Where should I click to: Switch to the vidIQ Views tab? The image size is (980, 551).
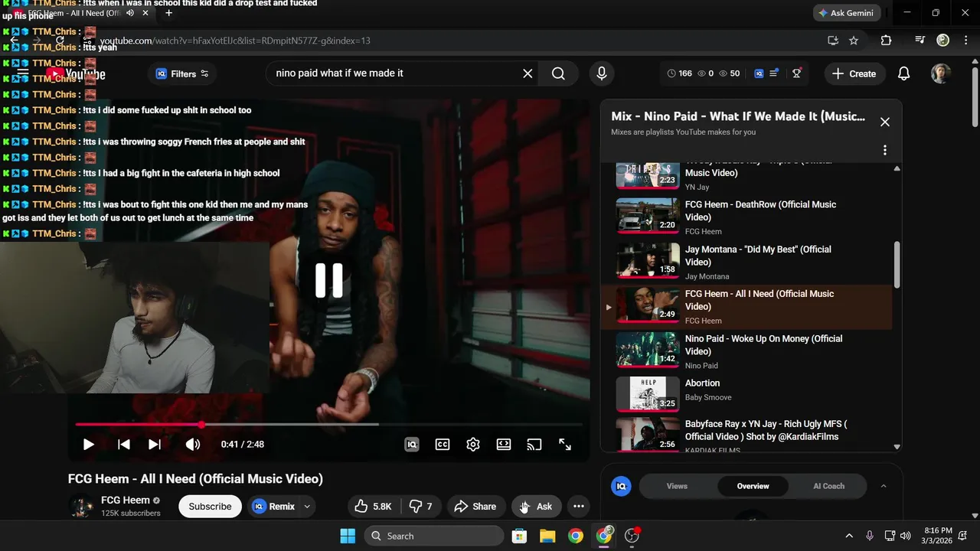677,486
